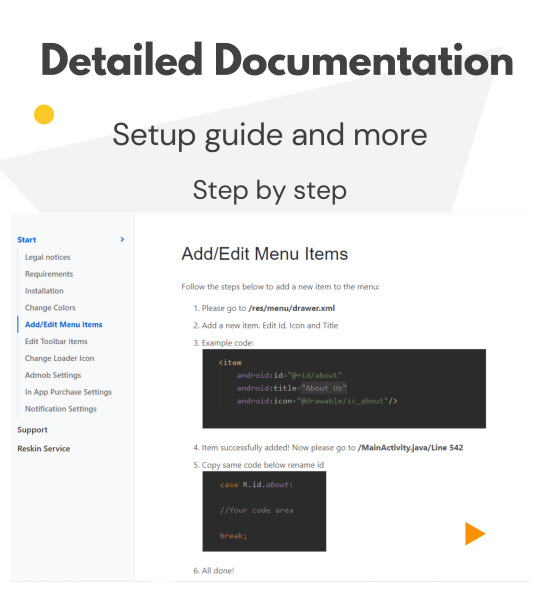This screenshot has width=540, height=610.
Task: Open the Start sidebar heading
Action: (26, 240)
